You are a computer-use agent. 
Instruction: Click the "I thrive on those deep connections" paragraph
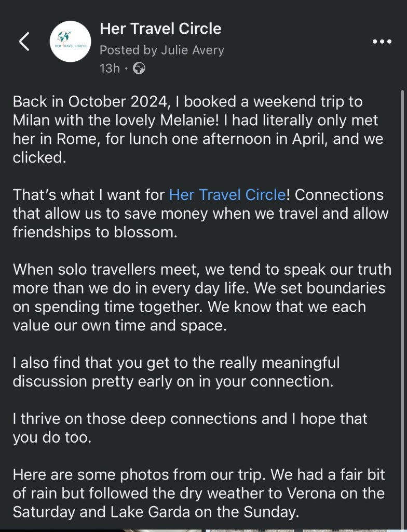[189, 428]
